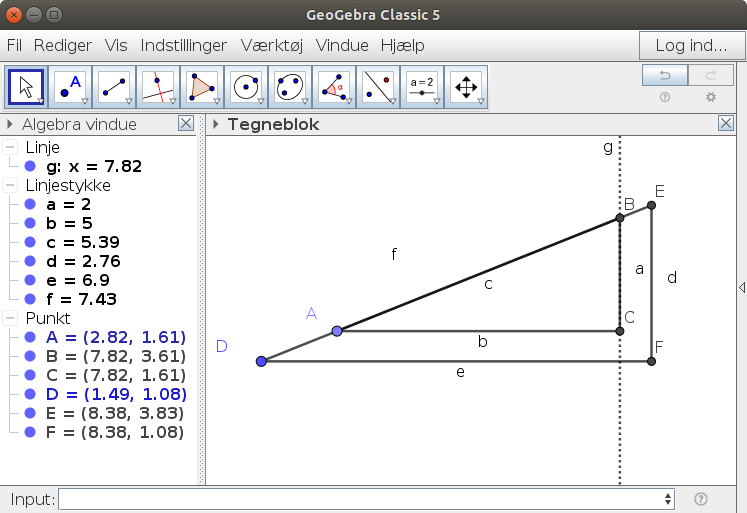
Task: Toggle visibility of segment c = 5.39
Action: tap(30, 242)
